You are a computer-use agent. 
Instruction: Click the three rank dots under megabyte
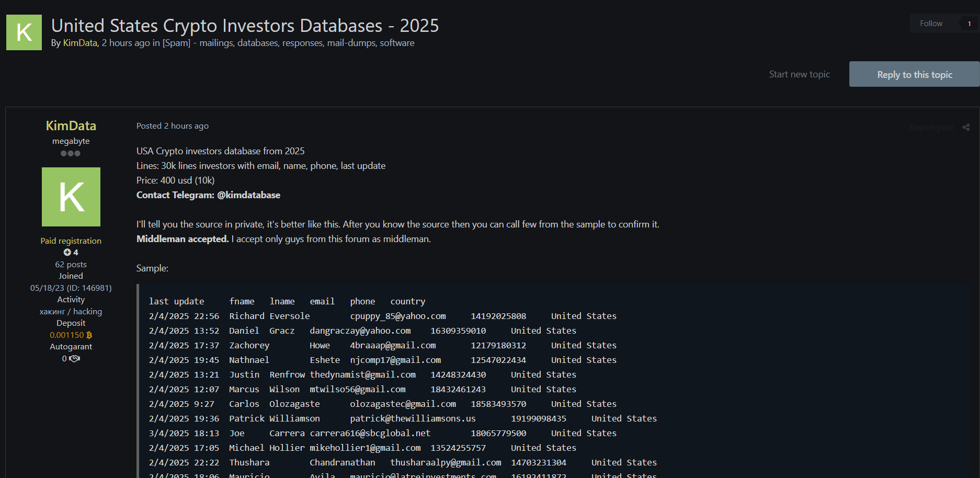pyautogui.click(x=71, y=154)
